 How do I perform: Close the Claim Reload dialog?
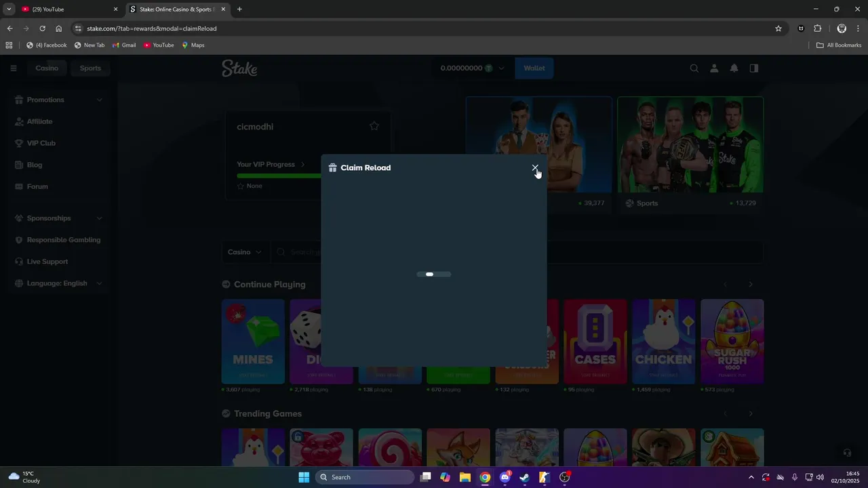point(535,167)
